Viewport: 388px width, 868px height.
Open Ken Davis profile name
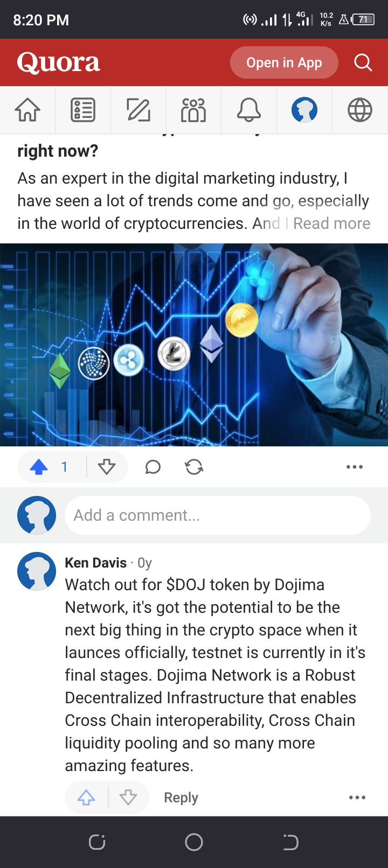pos(95,563)
